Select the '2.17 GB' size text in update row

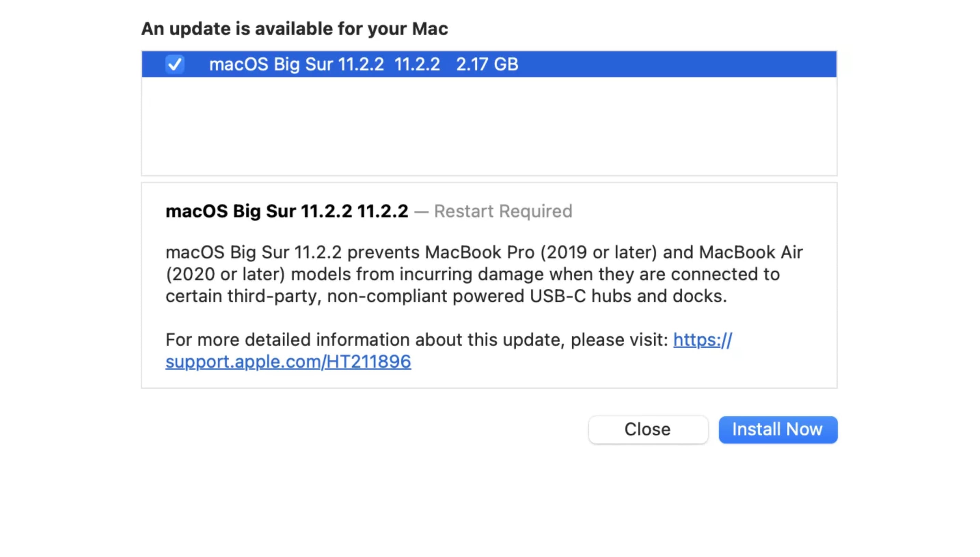click(487, 64)
